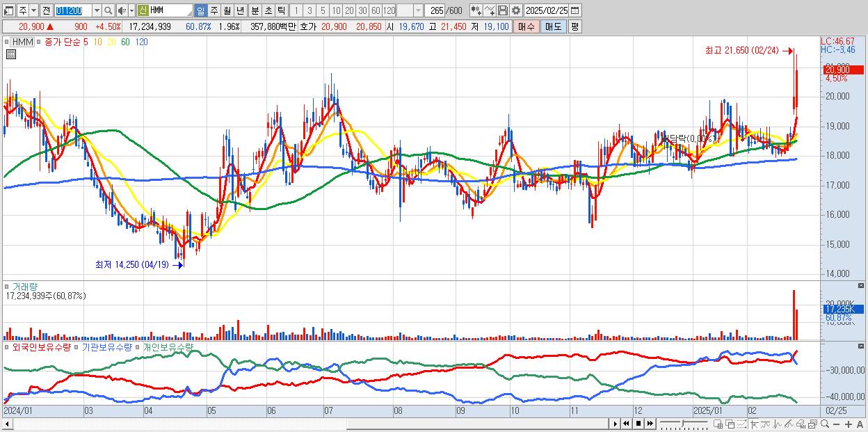The height and width of the screenshot is (432, 868).
Task: Expand the HMM stock name field corner
Action: coord(189,14)
